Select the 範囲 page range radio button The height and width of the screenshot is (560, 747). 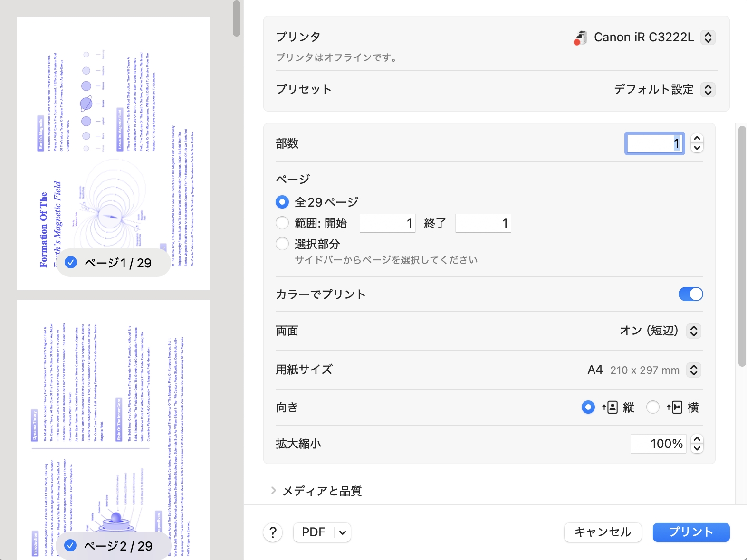pos(282,223)
